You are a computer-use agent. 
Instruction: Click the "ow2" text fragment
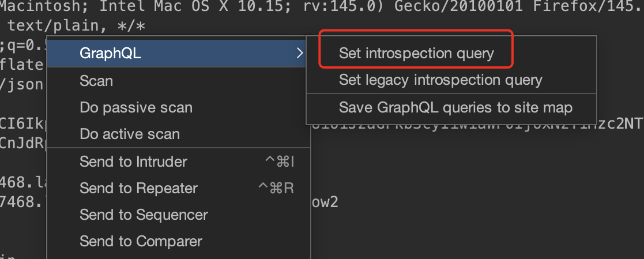click(x=325, y=202)
